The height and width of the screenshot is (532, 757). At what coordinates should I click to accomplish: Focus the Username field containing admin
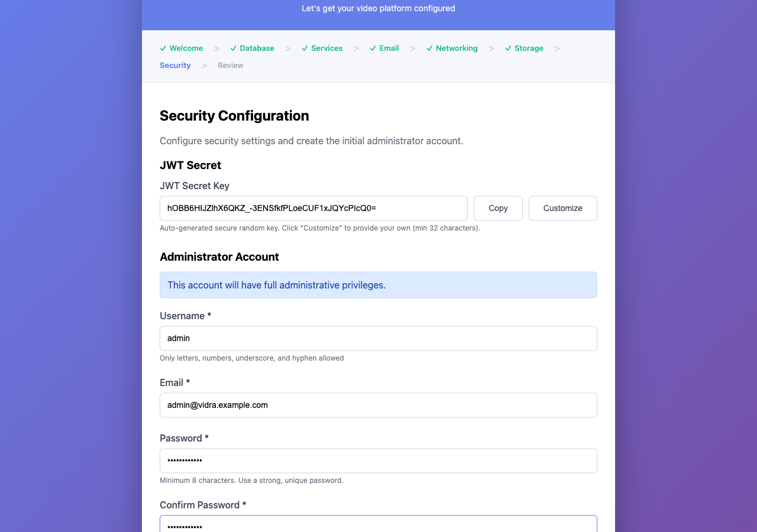pos(378,338)
